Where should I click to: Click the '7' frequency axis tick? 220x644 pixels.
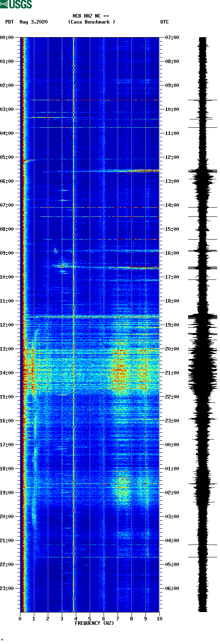pos(118,619)
